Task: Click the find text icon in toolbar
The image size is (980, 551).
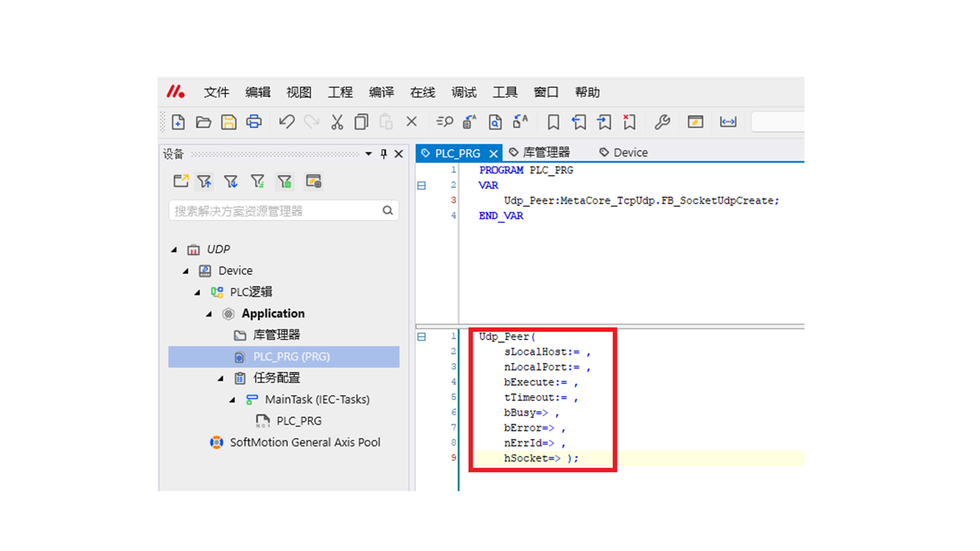Action: pos(445,122)
